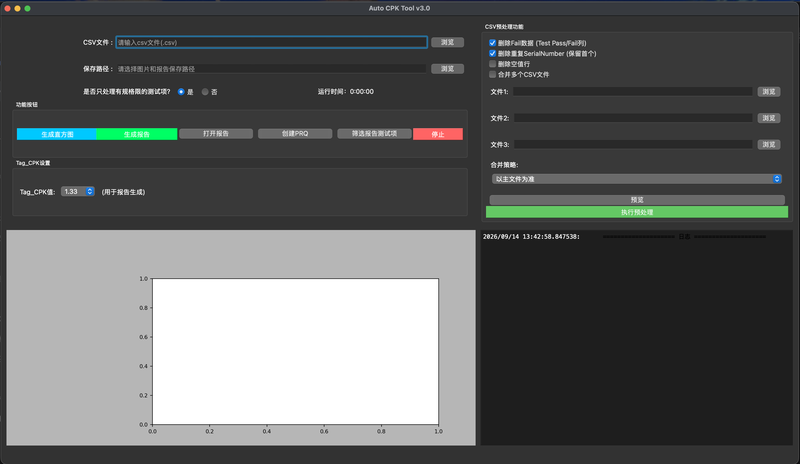Screen dimensions: 800x464
Task: Click the green 生成报告 button
Action: (137, 134)
